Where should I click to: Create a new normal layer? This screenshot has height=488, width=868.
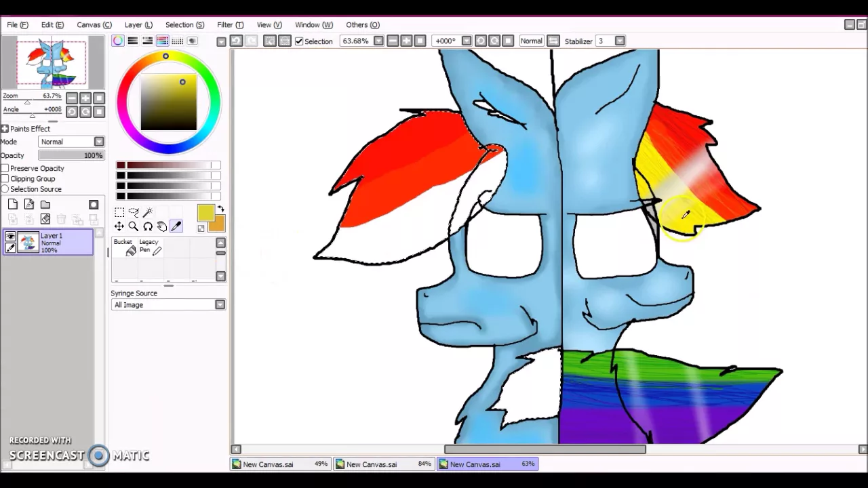tap(13, 205)
